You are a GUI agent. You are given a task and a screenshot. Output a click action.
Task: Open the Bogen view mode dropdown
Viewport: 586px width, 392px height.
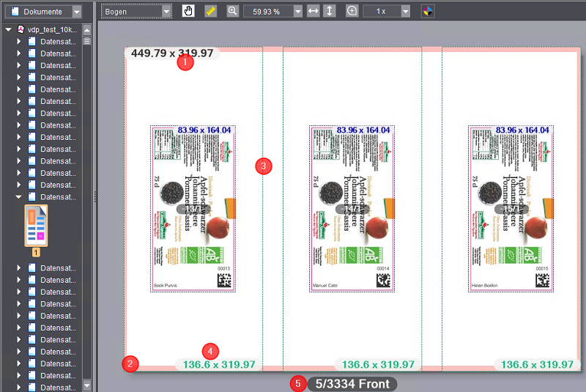167,12
